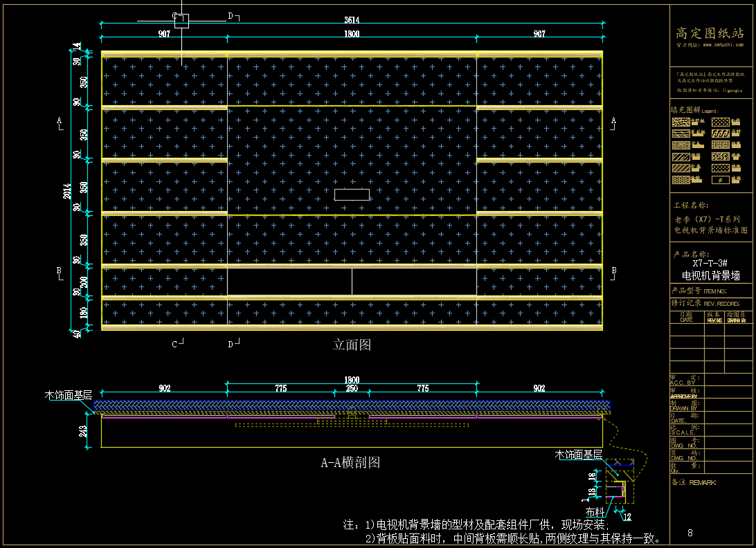Click the small rectangular cutout in the center panel
The height and width of the screenshot is (548, 756).
pos(352,194)
